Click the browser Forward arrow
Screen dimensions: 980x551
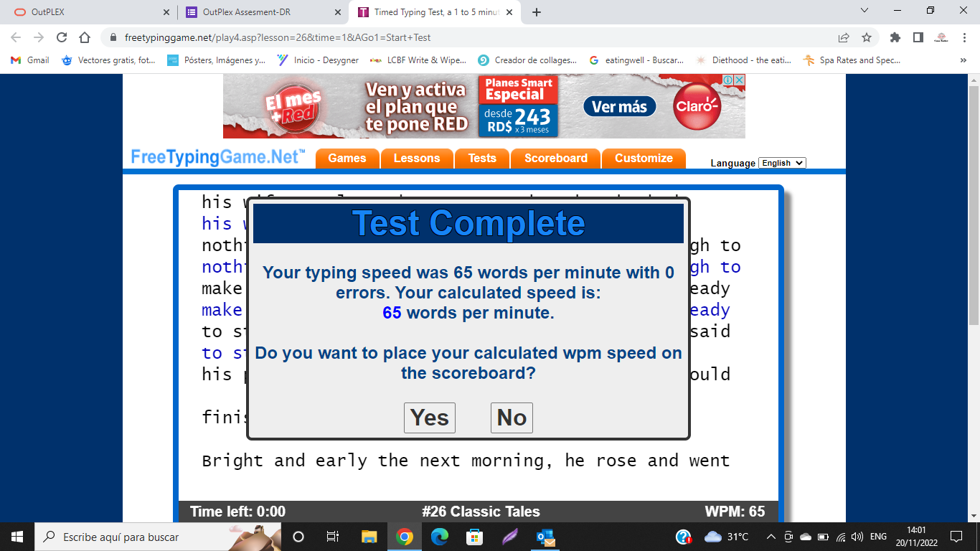coord(39,37)
